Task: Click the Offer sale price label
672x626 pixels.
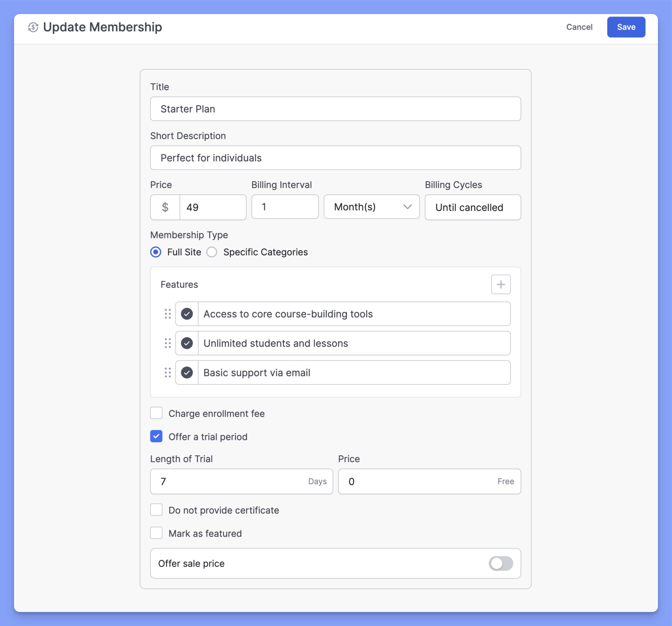Action: coord(191,564)
